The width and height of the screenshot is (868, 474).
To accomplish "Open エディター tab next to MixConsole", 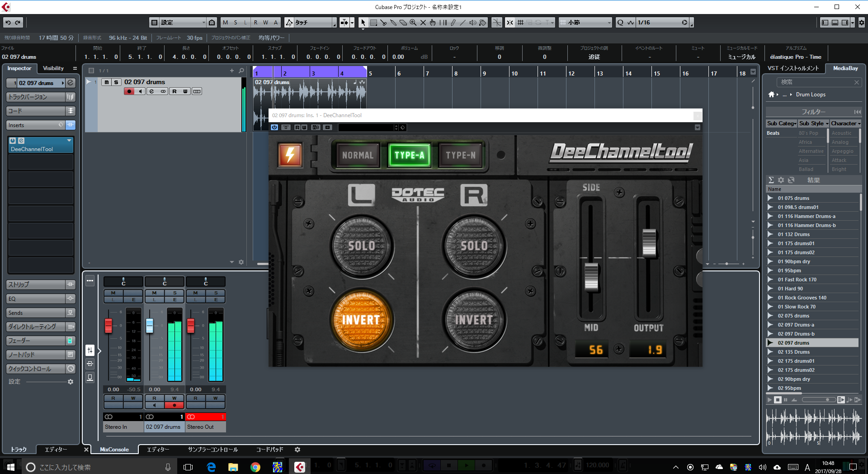I will [x=158, y=450].
